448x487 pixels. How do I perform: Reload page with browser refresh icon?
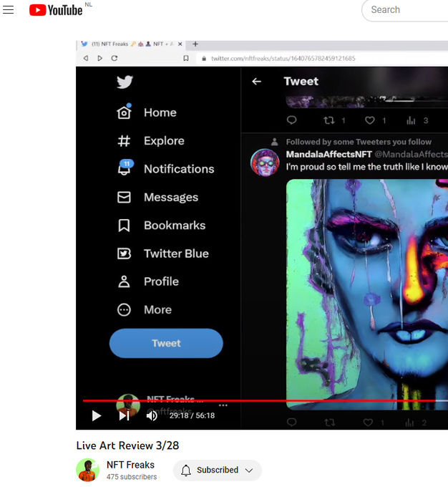point(115,58)
